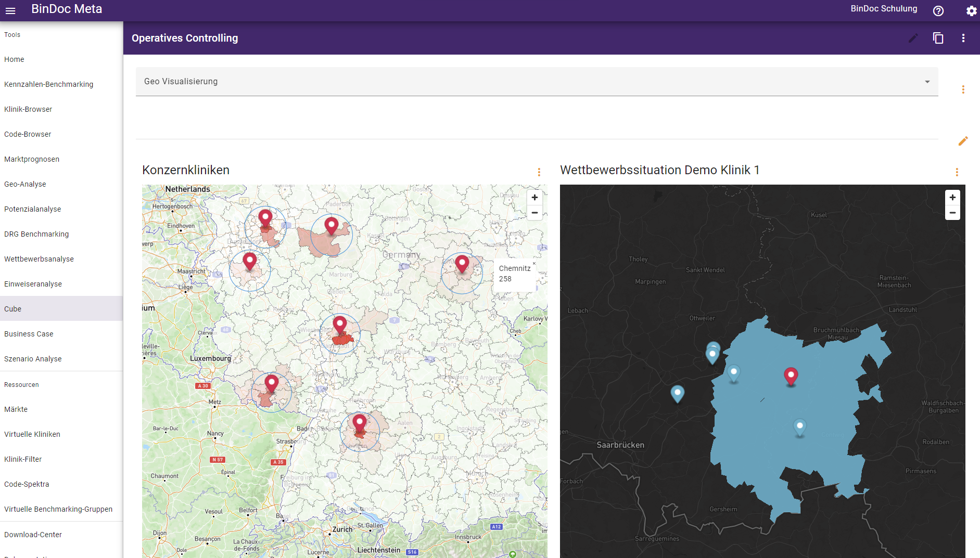Open the Operatives Controlling header three-dot menu
Viewport: 980px width, 558px height.
coord(963,38)
